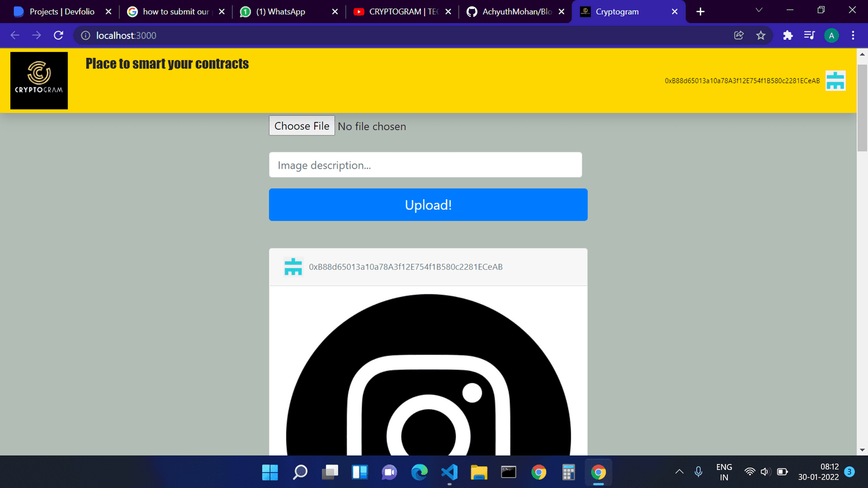Close the WhatsApp tab

point(335,11)
